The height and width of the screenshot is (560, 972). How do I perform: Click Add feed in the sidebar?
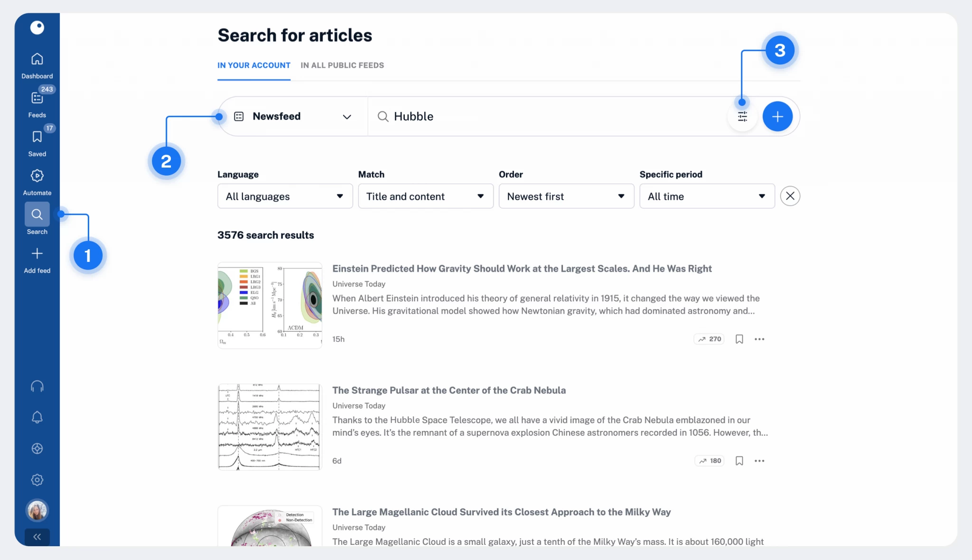(x=37, y=259)
